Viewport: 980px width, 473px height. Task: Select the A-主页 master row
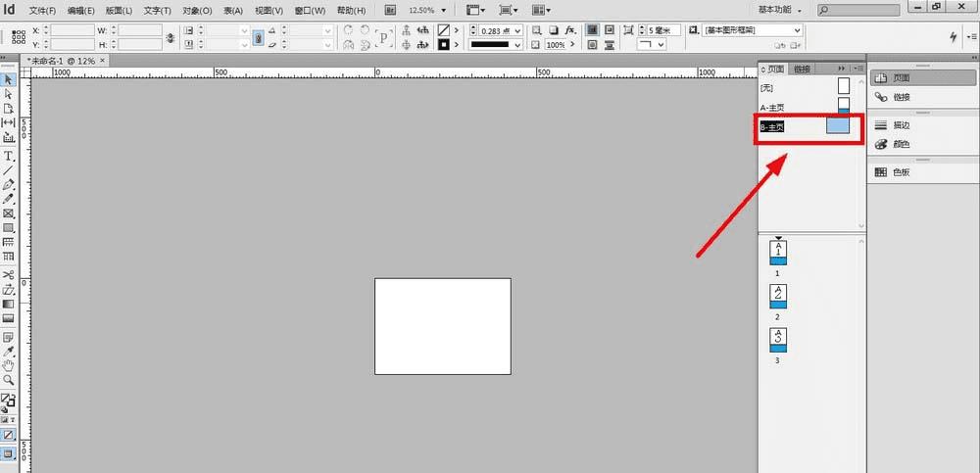(805, 106)
